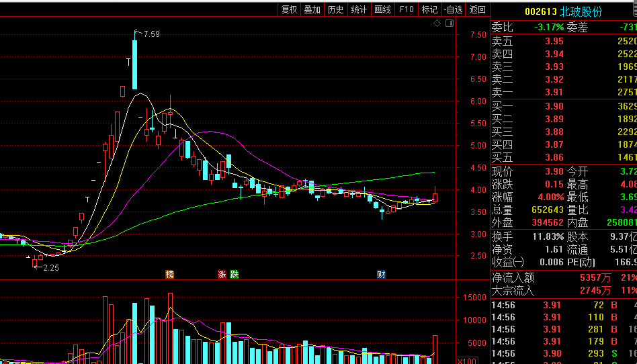Click the 7.59 high price label
Image resolution: width=637 pixels, height=364 pixels.
pos(152,34)
